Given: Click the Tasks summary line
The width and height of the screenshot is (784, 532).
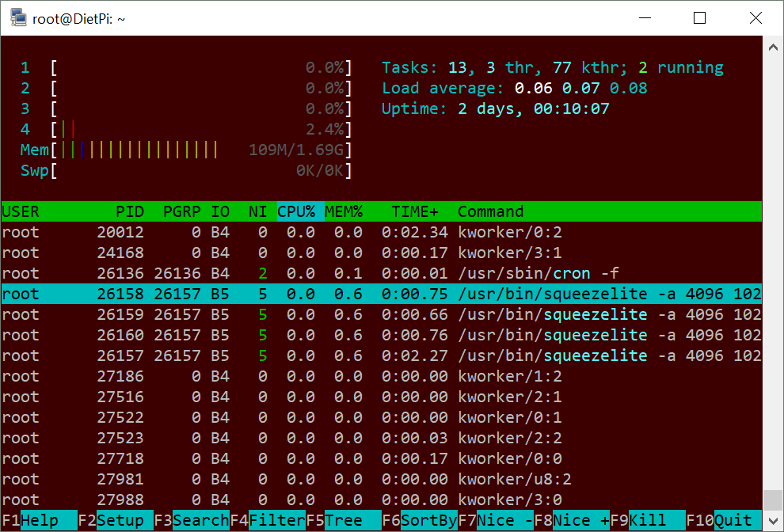Looking at the screenshot, I should pos(553,67).
